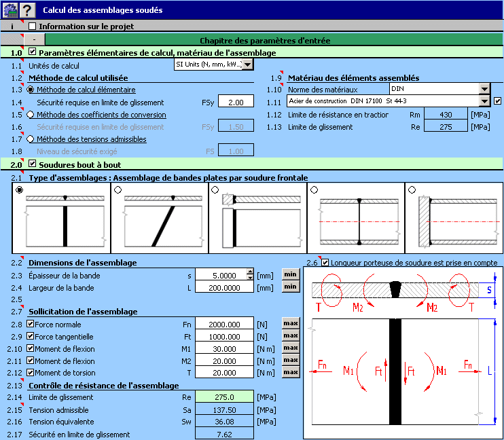Click spinner arrows on band thickness
The image size is (504, 440).
250,274
